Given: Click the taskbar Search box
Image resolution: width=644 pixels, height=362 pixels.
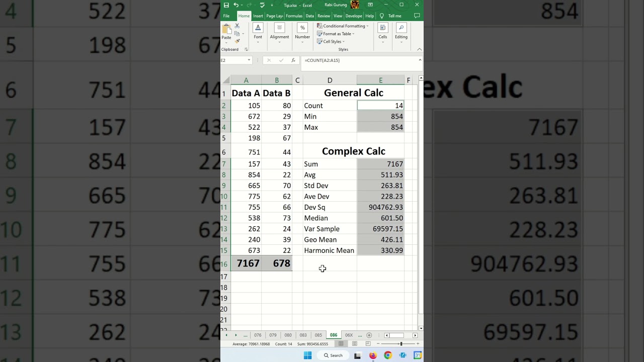Looking at the screenshot, I should click(334, 355).
